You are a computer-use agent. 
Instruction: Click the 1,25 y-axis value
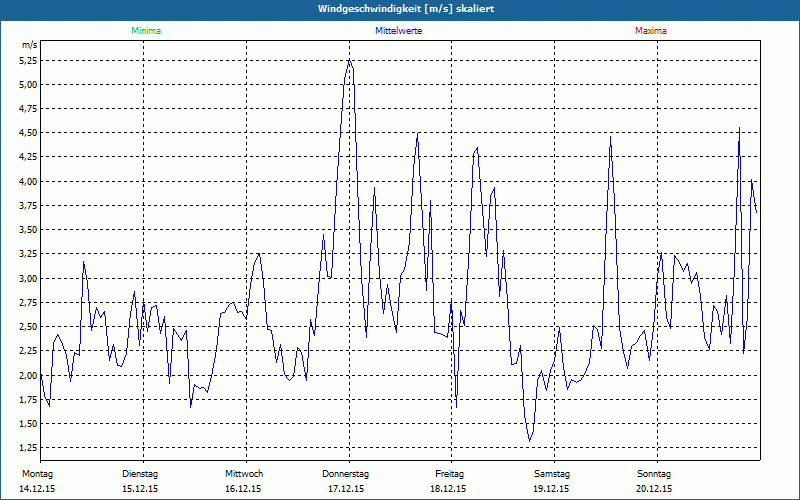click(x=29, y=447)
